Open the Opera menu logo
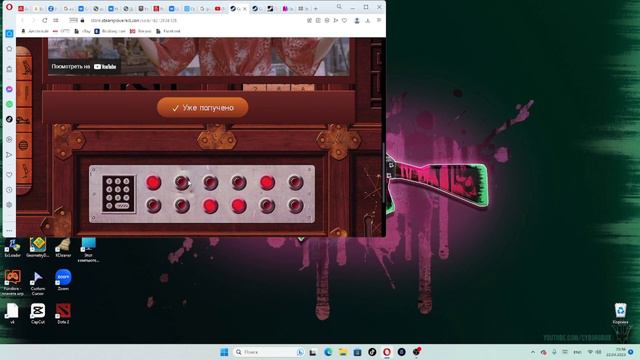 pyautogui.click(x=9, y=7)
